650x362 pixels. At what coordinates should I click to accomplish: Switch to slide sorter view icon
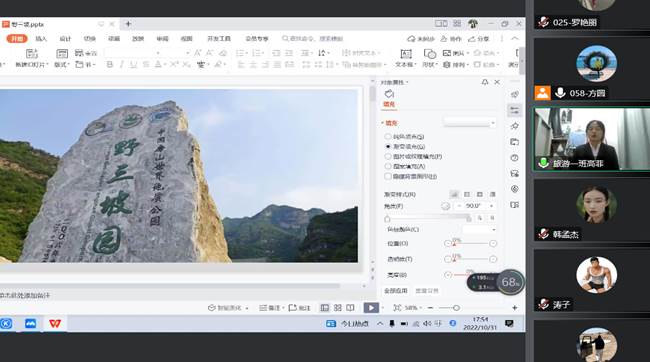(338, 308)
